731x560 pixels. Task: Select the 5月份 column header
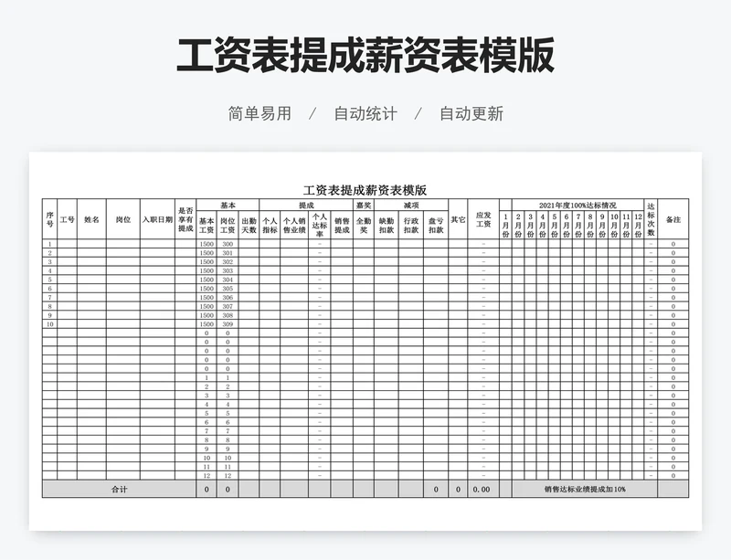coord(555,226)
